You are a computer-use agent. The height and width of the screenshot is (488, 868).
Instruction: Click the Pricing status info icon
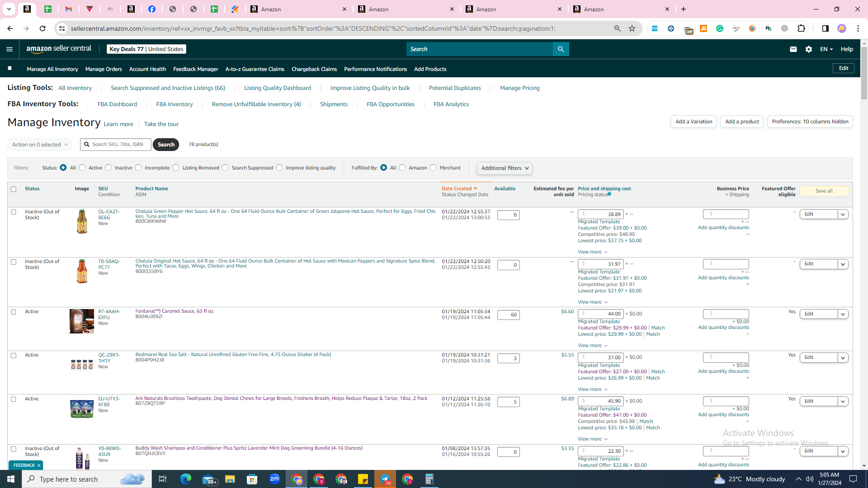pos(609,194)
